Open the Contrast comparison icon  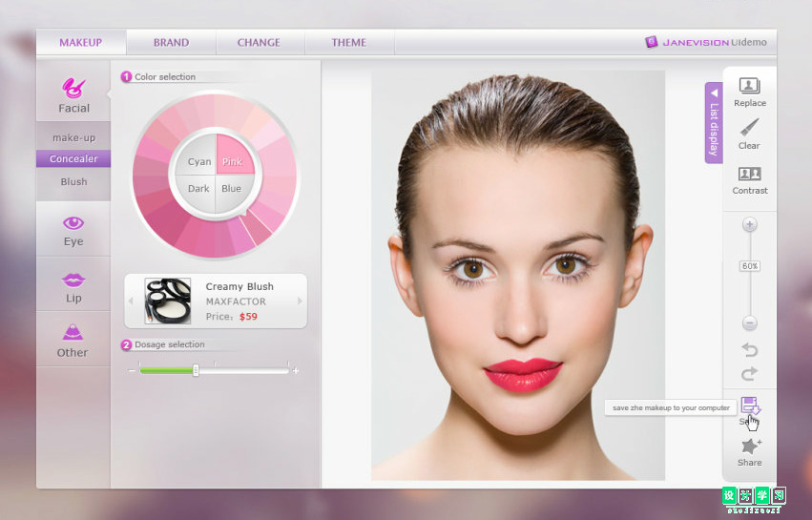click(x=749, y=174)
